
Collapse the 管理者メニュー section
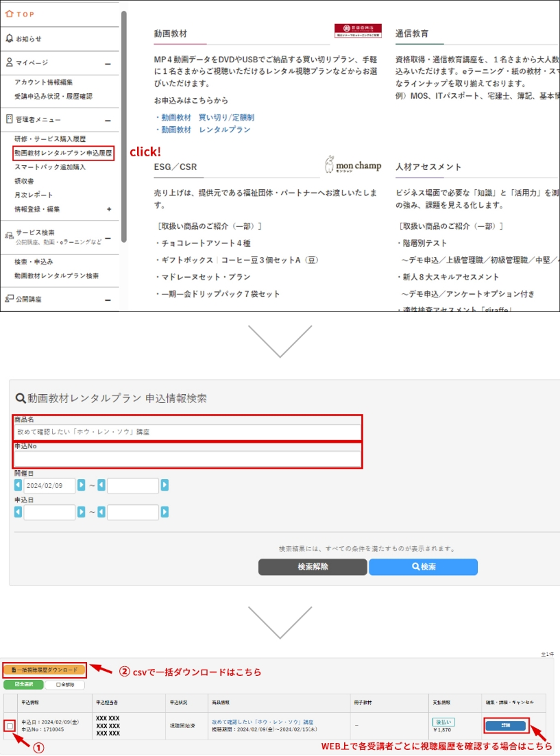(108, 121)
